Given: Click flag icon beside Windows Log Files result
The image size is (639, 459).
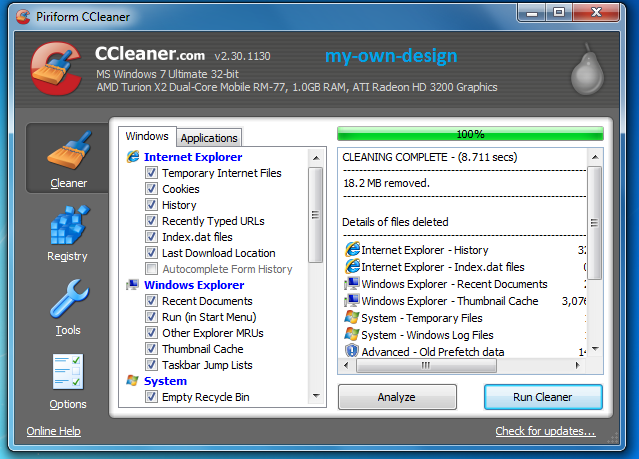Looking at the screenshot, I should (352, 335).
